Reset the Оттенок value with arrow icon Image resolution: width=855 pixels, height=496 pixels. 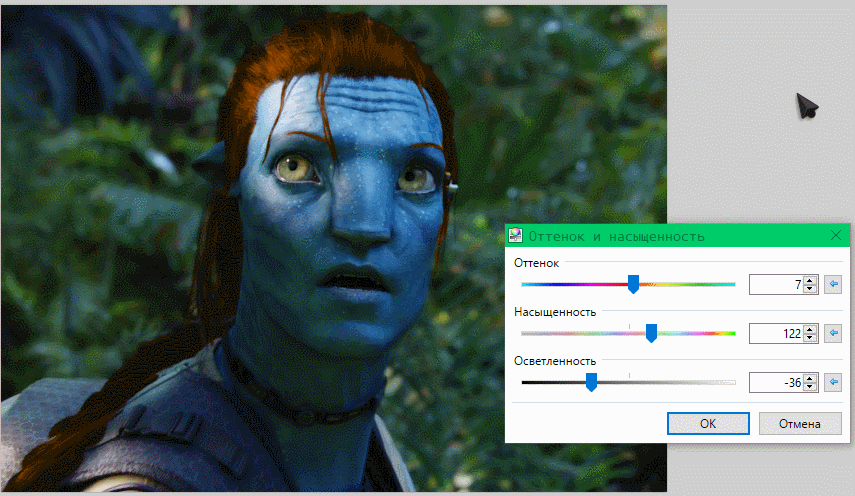click(x=835, y=285)
